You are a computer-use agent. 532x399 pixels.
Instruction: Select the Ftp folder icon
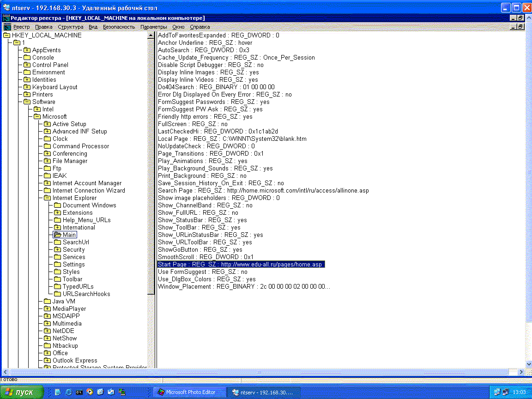(x=47, y=168)
